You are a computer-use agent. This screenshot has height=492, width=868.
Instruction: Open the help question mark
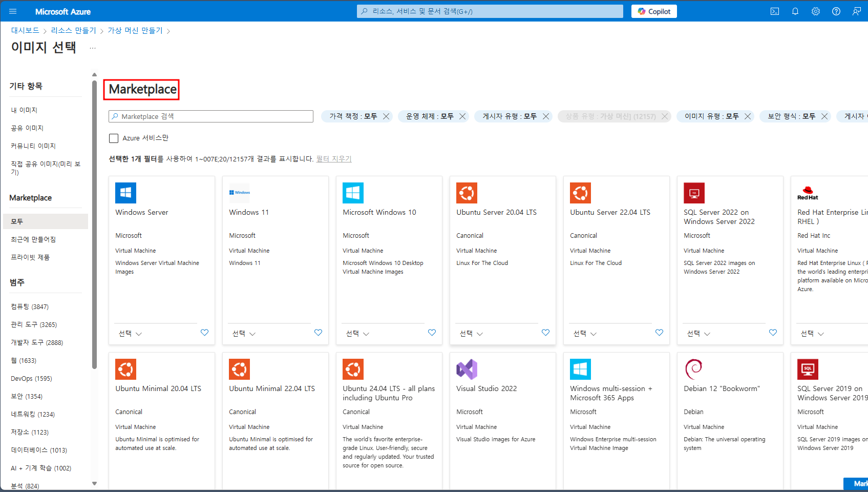836,11
